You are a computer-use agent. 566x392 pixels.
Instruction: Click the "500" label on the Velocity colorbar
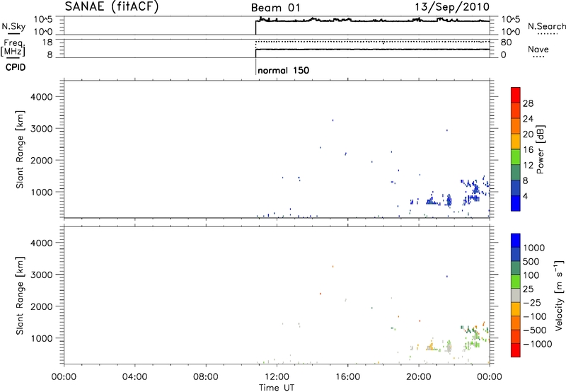click(531, 262)
